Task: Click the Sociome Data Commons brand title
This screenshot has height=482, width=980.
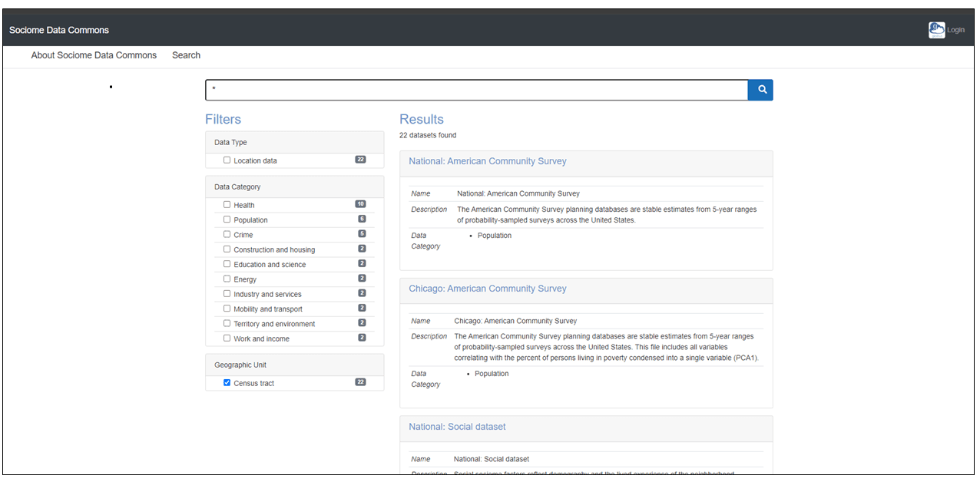Action: 59,30
